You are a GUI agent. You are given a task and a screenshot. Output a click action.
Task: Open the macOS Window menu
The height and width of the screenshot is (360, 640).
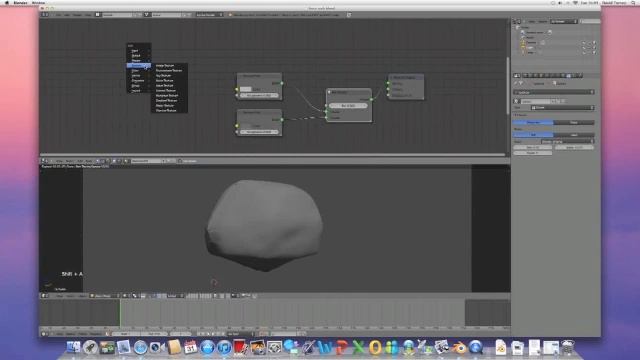coord(38,2)
